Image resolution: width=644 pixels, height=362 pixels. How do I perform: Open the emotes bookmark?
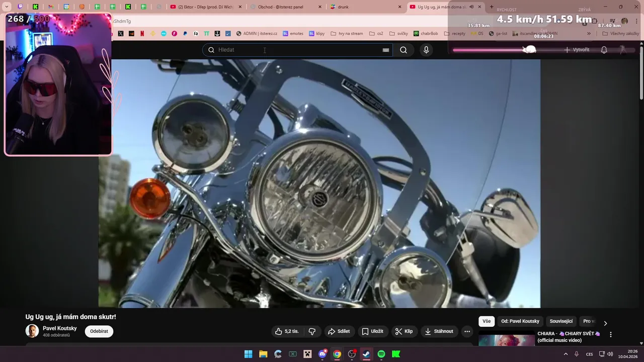point(293,34)
